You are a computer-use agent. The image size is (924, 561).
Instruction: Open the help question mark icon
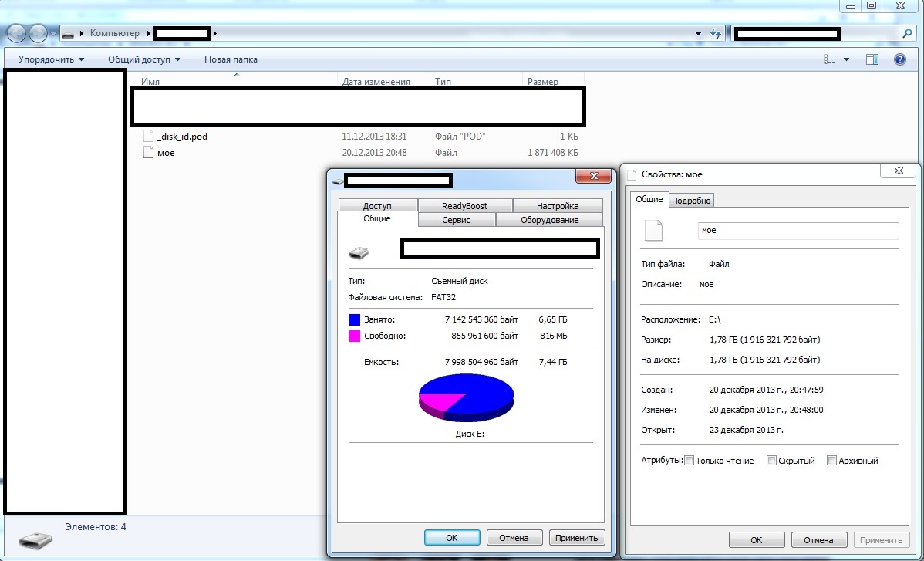click(899, 59)
